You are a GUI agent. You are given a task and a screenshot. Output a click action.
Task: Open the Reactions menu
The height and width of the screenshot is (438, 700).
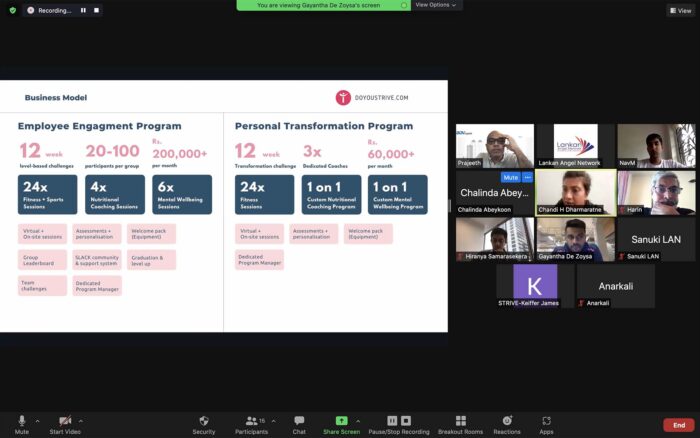point(507,423)
